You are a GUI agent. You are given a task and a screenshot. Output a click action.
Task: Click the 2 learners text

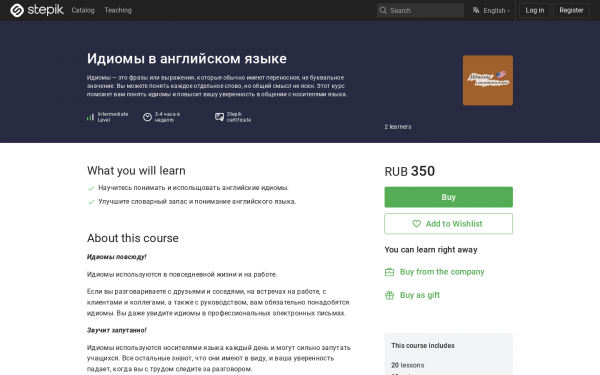tap(398, 127)
